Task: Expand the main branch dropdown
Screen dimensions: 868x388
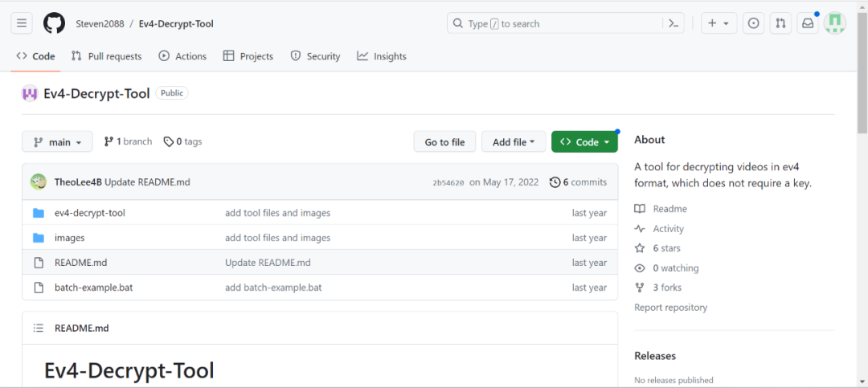Action: point(57,142)
